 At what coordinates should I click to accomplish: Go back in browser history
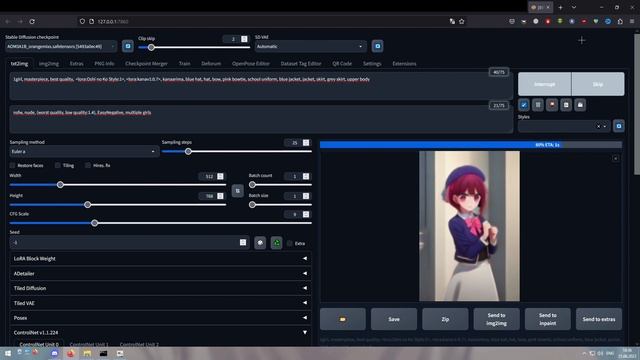[7, 21]
